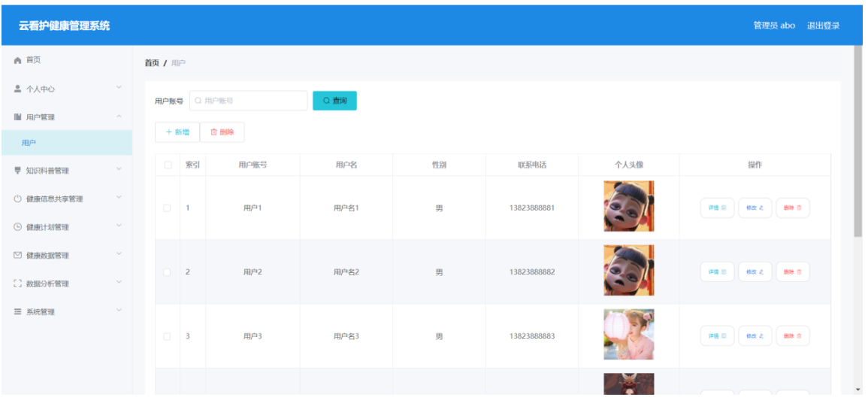Click the 首页 breadcrumb link
Image resolution: width=868 pixels, height=400 pixels.
pos(152,63)
